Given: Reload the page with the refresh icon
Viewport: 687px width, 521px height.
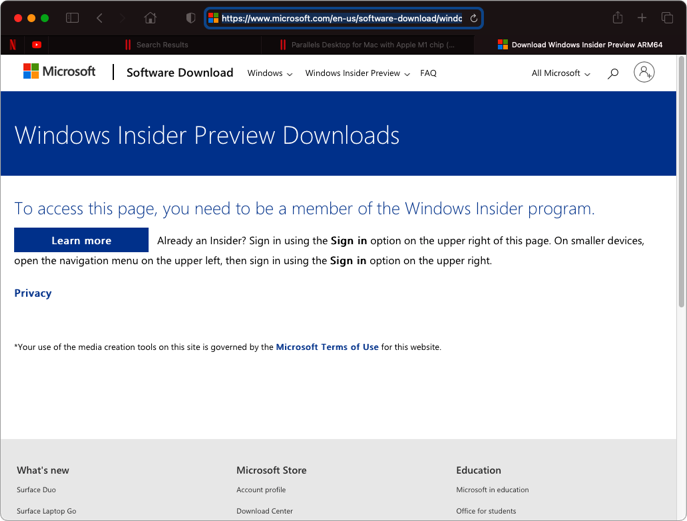Looking at the screenshot, I should pyautogui.click(x=474, y=18).
